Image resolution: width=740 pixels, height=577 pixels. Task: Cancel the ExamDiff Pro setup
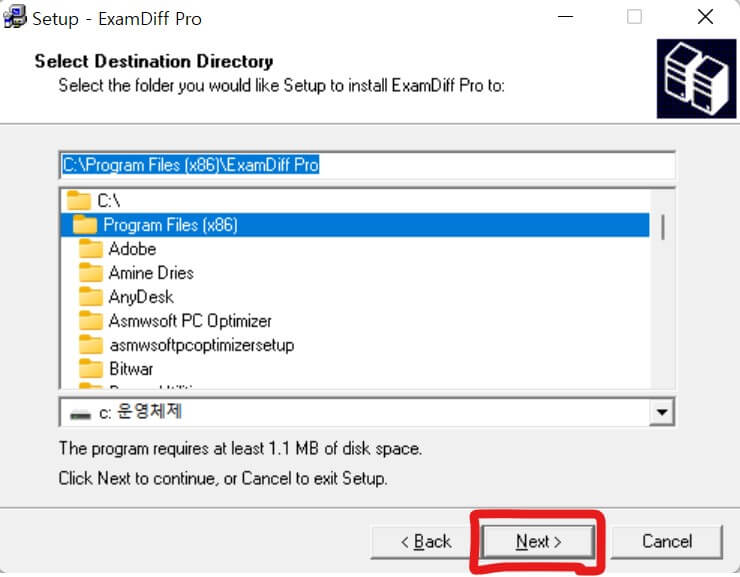667,542
